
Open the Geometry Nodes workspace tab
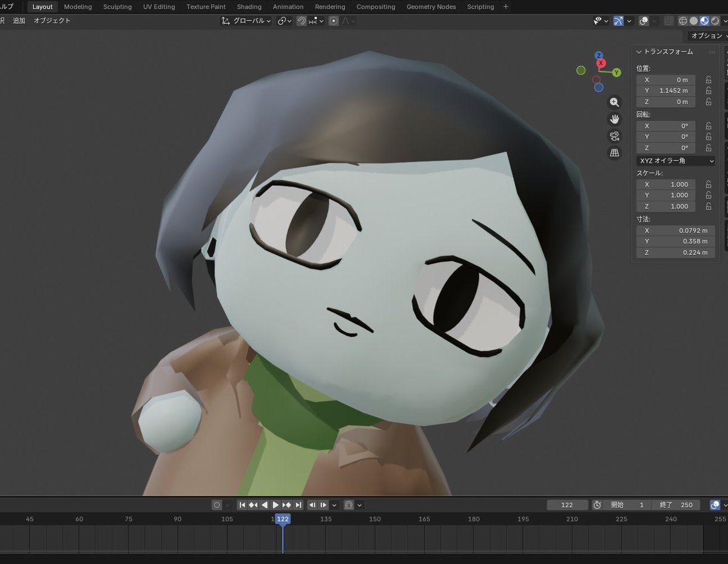[x=431, y=7]
